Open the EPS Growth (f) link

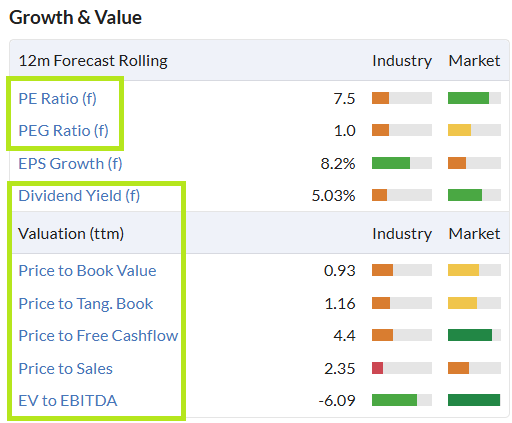click(70, 164)
